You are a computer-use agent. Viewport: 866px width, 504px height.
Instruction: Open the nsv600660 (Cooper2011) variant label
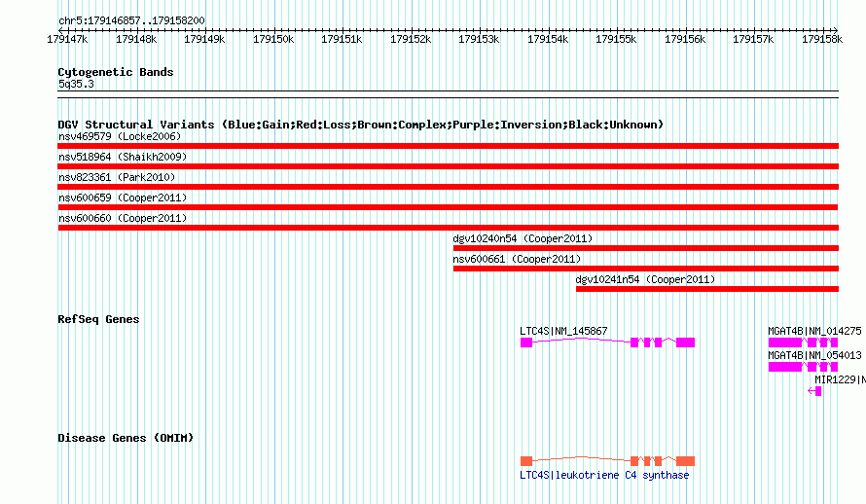pyautogui.click(x=123, y=218)
